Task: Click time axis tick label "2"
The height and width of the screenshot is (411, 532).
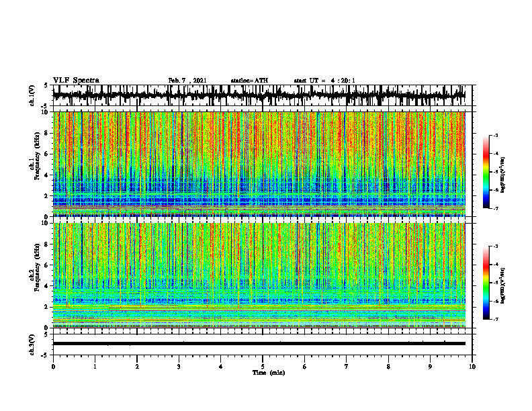Action: tap(137, 367)
